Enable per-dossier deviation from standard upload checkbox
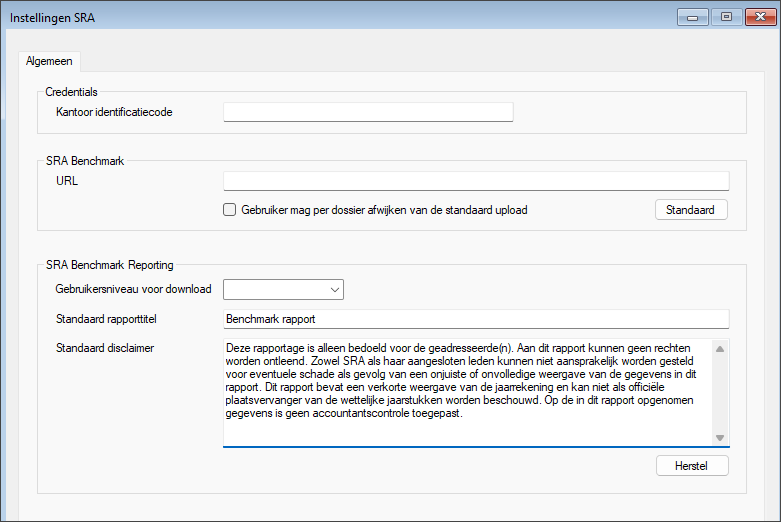Image resolution: width=781 pixels, height=522 pixels. tap(229, 210)
